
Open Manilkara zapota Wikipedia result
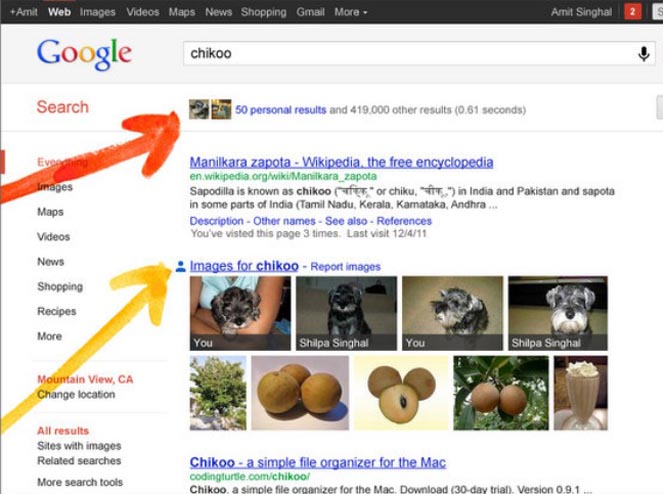(341, 162)
